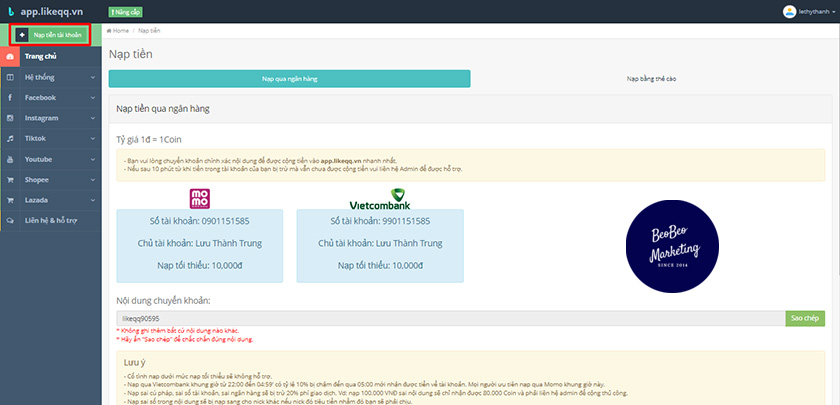The width and height of the screenshot is (840, 405).
Task: Click the green Nâng cấp button
Action: coord(119,11)
